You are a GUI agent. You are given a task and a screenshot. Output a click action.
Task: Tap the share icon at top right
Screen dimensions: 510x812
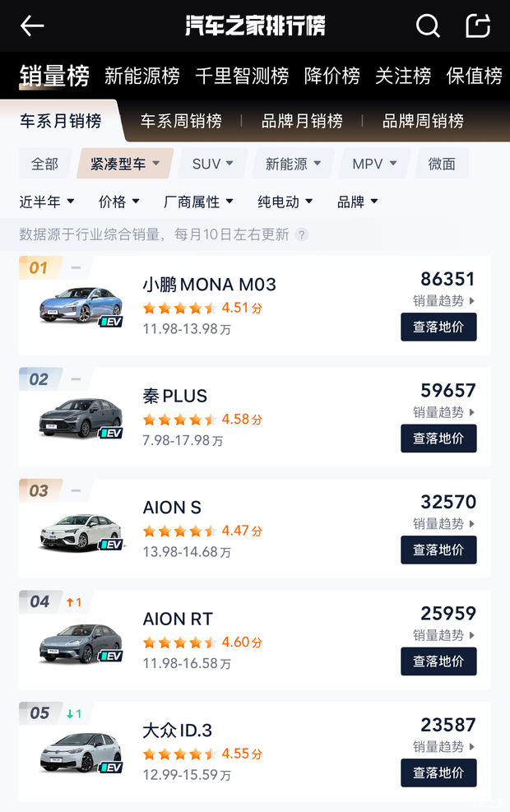[478, 26]
